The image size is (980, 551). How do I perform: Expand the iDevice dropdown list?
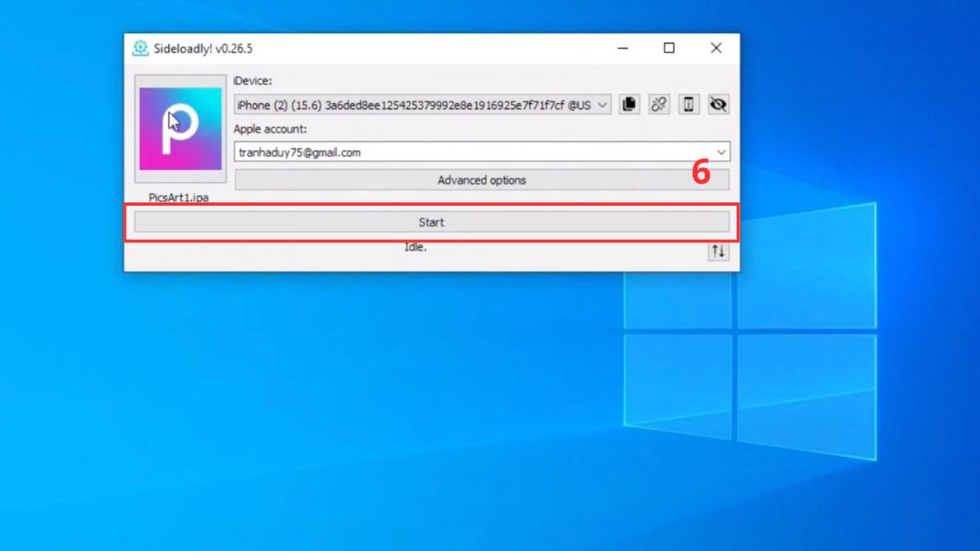point(603,105)
